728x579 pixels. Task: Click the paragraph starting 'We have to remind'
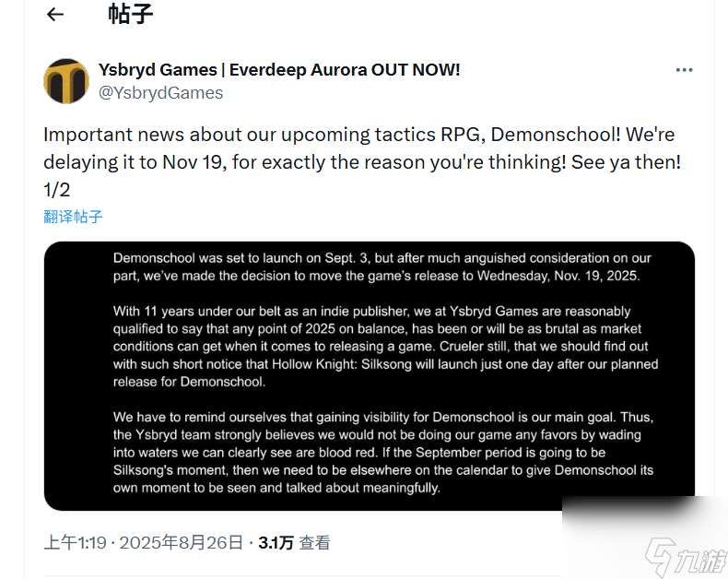click(x=383, y=452)
